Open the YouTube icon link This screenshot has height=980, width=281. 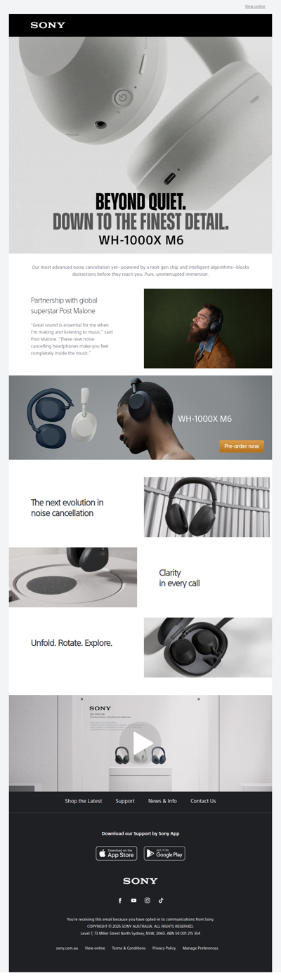click(x=133, y=900)
